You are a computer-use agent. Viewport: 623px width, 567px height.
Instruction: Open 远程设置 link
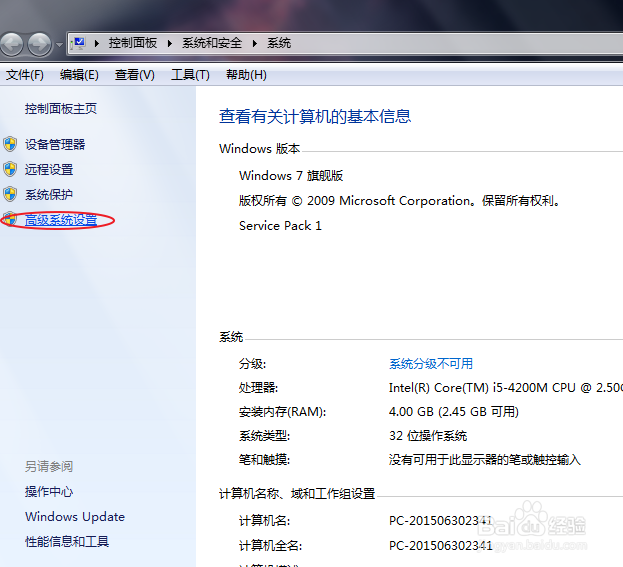pyautogui.click(x=49, y=170)
